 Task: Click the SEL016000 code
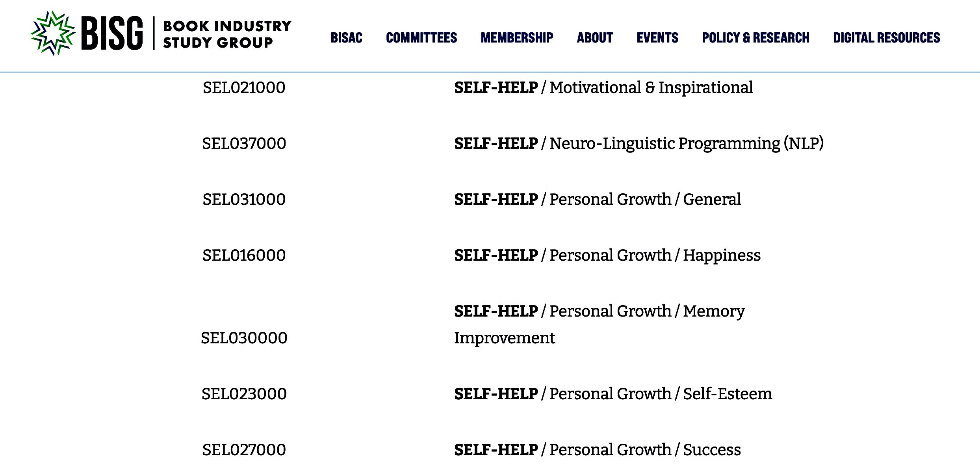point(244,255)
